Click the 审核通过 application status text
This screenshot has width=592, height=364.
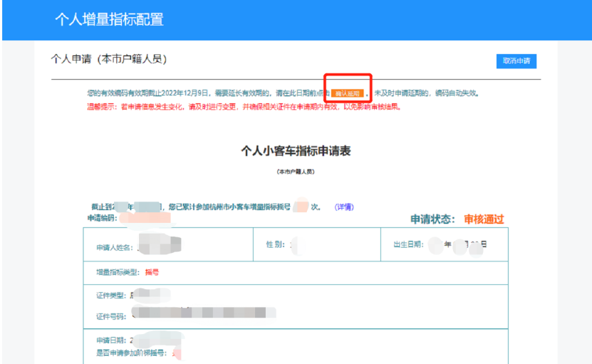[x=484, y=219]
